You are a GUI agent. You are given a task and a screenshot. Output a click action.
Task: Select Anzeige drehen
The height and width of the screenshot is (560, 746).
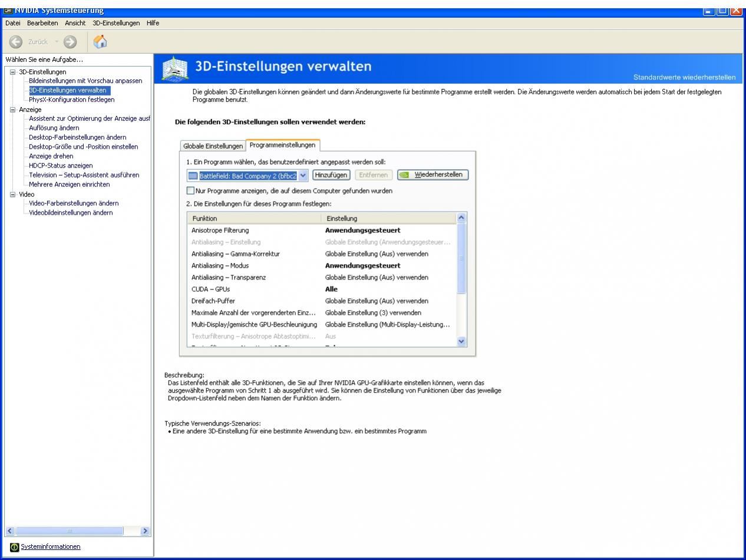click(51, 156)
